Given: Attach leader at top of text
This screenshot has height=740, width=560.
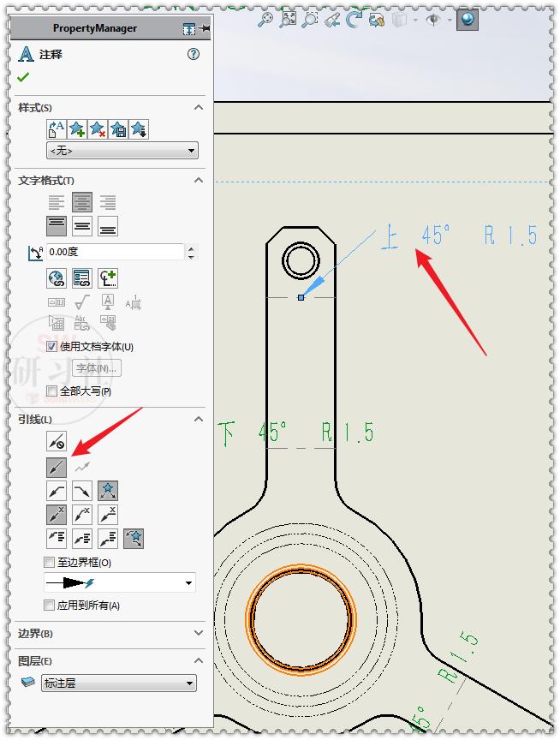Looking at the screenshot, I should [x=57, y=539].
